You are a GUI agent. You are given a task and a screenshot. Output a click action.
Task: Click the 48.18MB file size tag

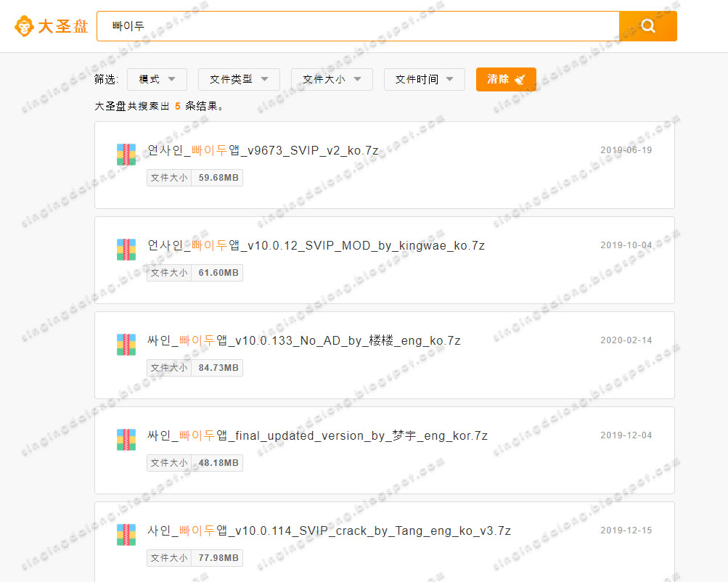(195, 463)
